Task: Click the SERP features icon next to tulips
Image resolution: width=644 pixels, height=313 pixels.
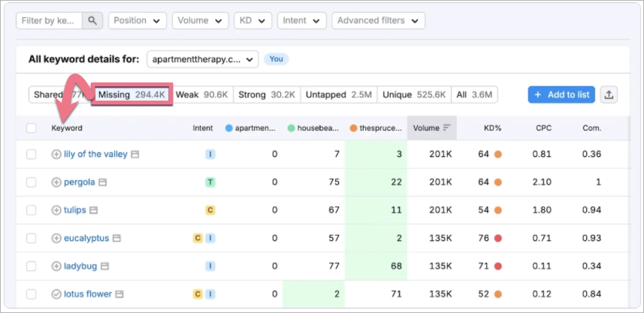Action: (94, 210)
